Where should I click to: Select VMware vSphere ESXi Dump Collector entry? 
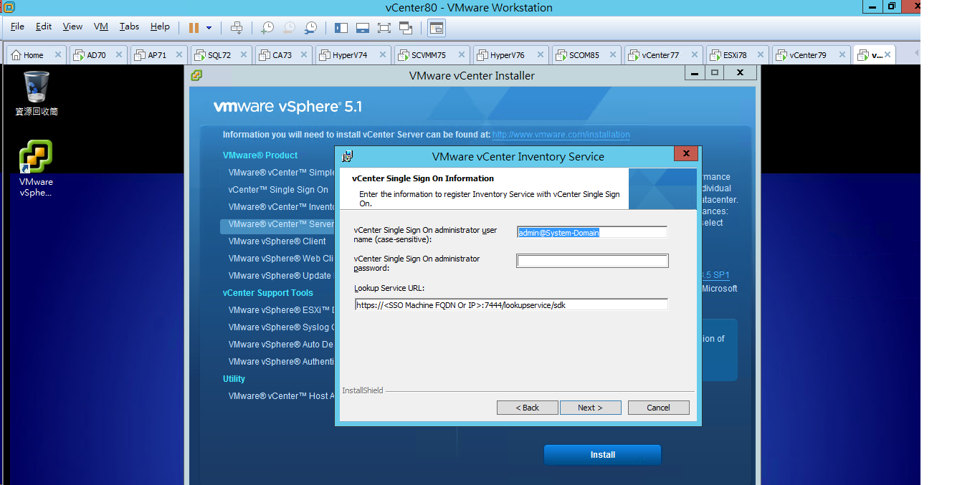click(281, 310)
